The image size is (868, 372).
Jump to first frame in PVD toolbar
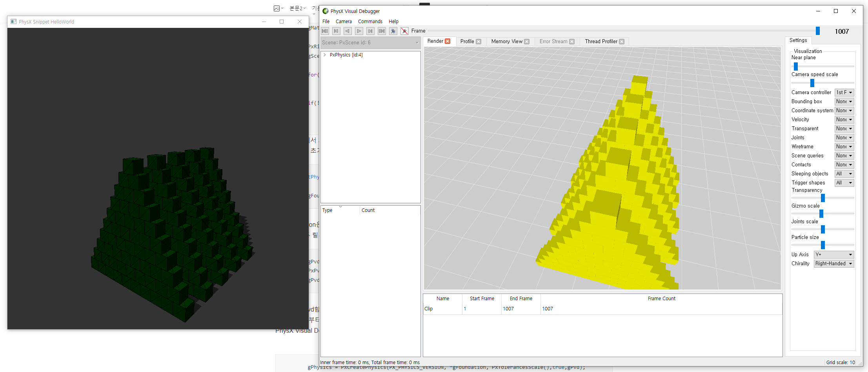coord(325,31)
